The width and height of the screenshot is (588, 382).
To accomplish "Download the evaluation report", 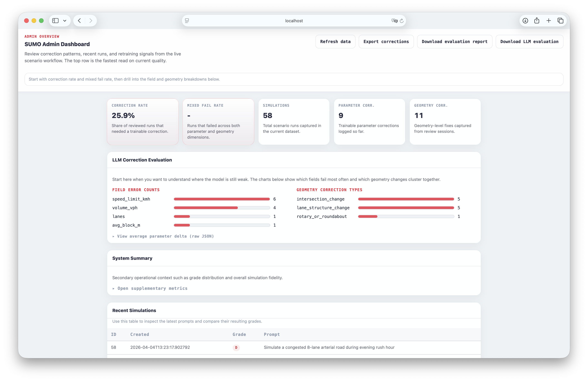I will pyautogui.click(x=455, y=41).
